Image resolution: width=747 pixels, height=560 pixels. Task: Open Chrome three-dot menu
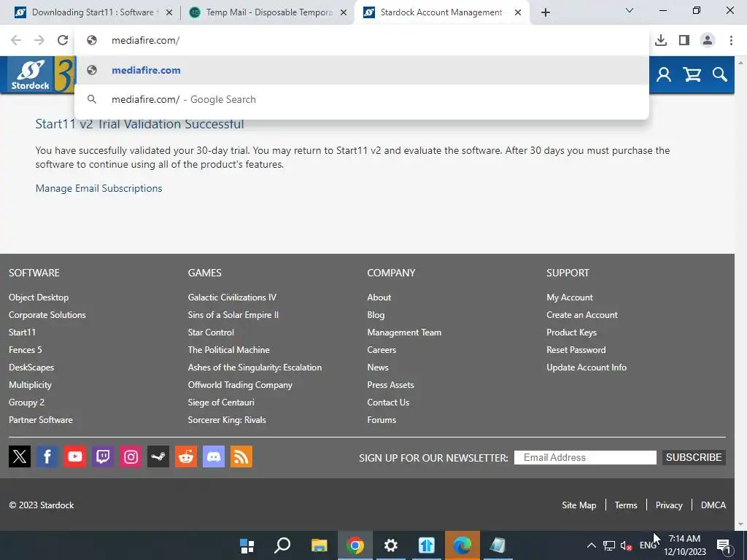pos(731,40)
